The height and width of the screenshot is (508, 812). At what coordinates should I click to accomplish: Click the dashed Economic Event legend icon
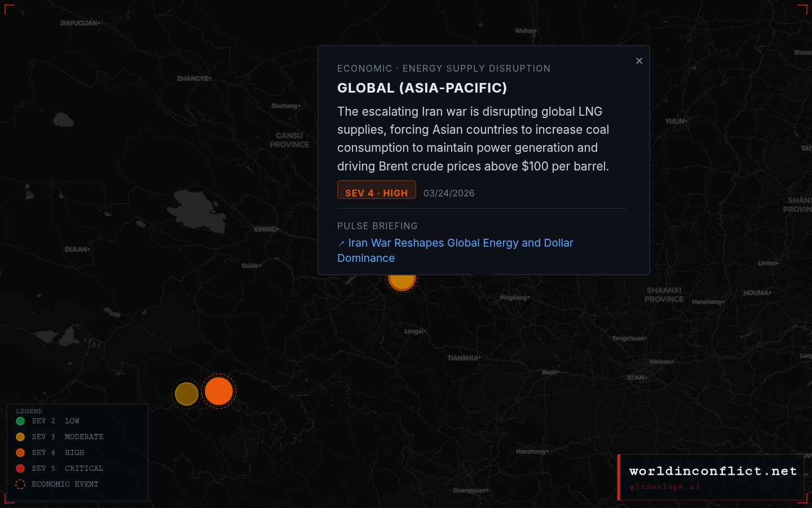click(x=20, y=484)
